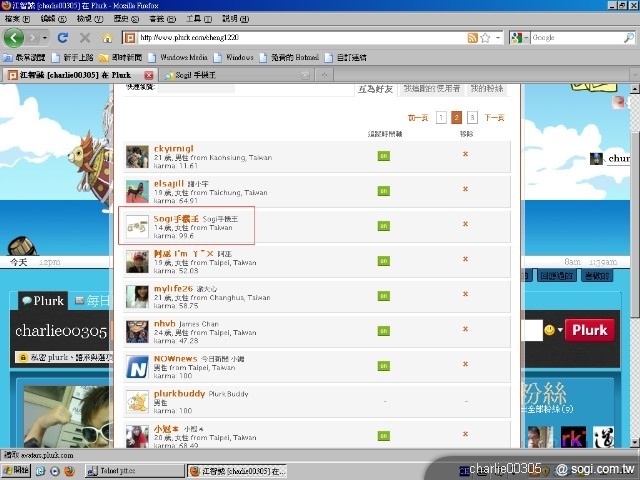Viewport: 640px width, 480px height.
Task: Click the red X remove icon for ckyirnigl
Action: [465, 155]
